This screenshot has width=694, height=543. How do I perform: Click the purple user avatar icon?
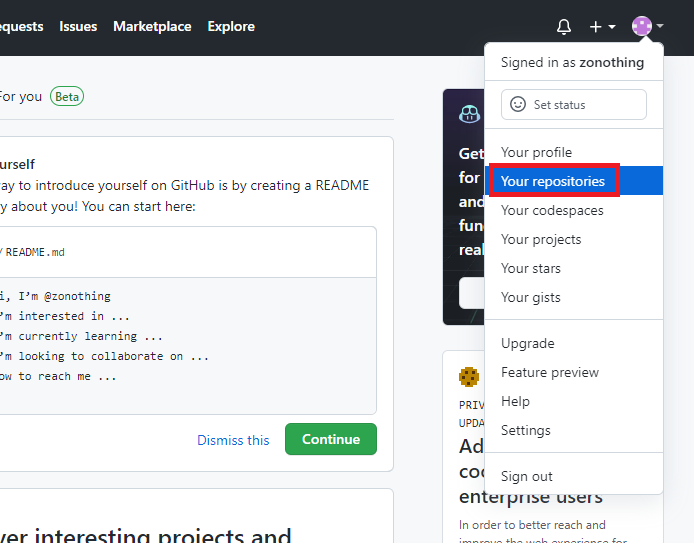tap(642, 26)
